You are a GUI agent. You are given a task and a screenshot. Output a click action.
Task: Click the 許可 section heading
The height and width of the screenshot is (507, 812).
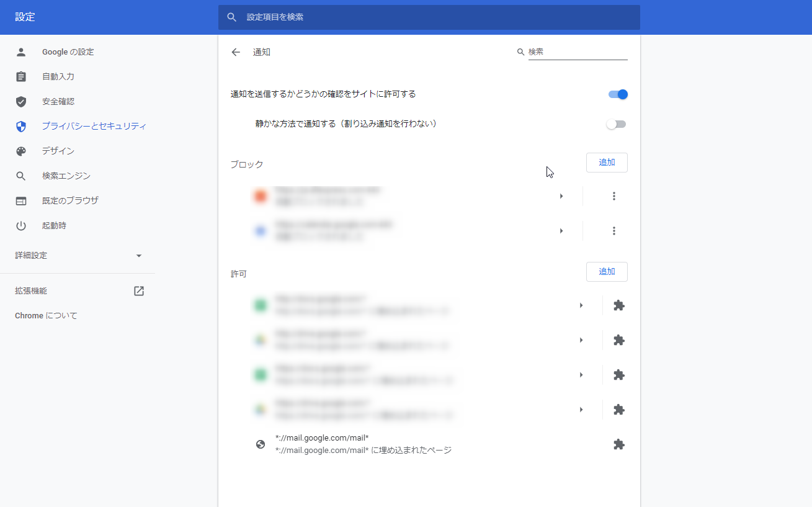[x=239, y=274]
